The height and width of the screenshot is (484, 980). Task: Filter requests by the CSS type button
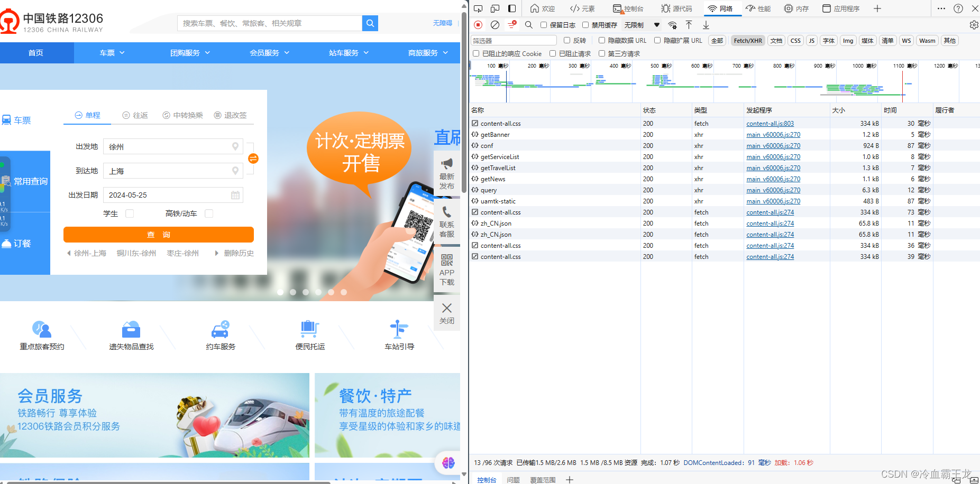coord(795,41)
